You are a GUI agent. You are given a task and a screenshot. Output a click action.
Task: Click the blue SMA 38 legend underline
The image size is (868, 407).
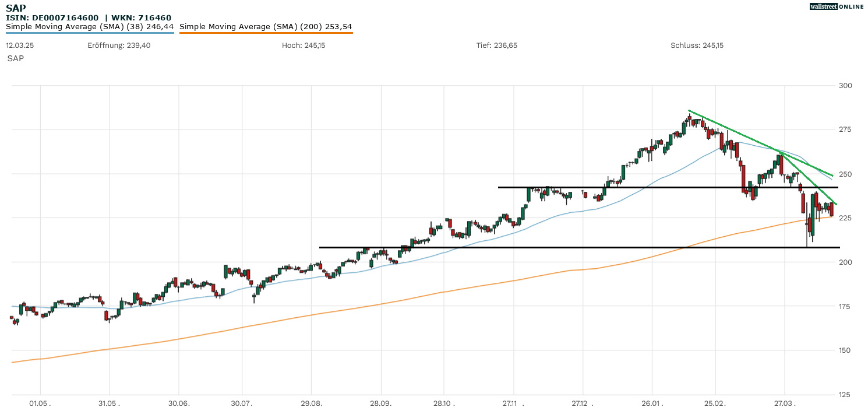click(90, 33)
